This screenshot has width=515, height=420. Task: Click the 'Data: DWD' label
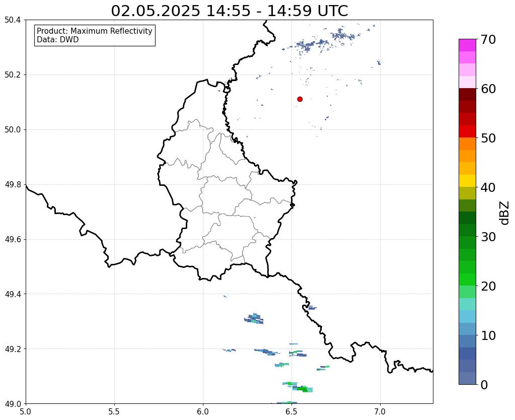(58, 40)
